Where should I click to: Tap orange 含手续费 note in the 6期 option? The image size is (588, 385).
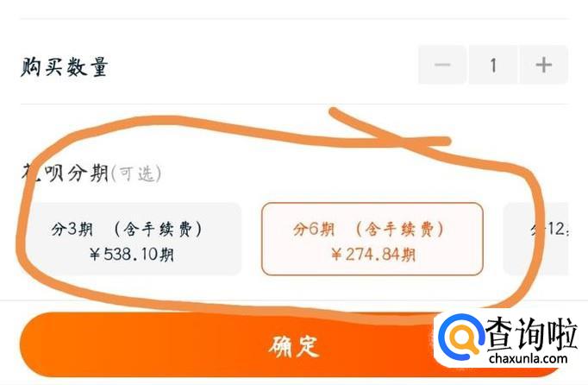(401, 229)
